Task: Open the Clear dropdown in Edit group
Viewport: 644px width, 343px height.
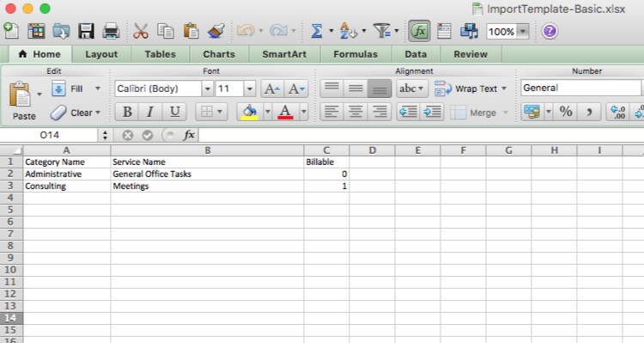Action: point(98,113)
